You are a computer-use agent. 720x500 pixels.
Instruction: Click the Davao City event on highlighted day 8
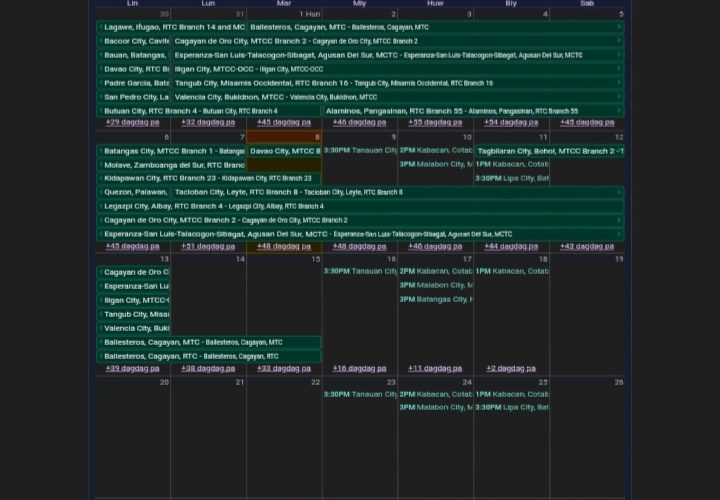284,151
